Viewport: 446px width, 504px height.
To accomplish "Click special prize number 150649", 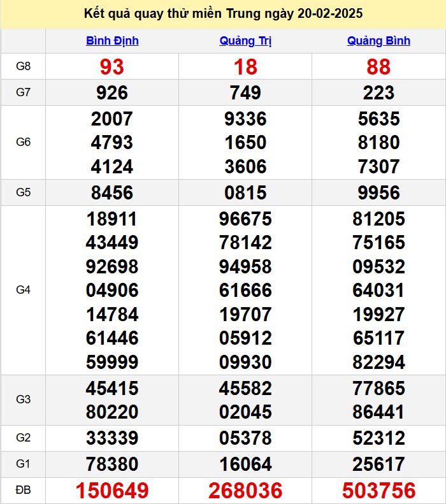I will pos(112,491).
